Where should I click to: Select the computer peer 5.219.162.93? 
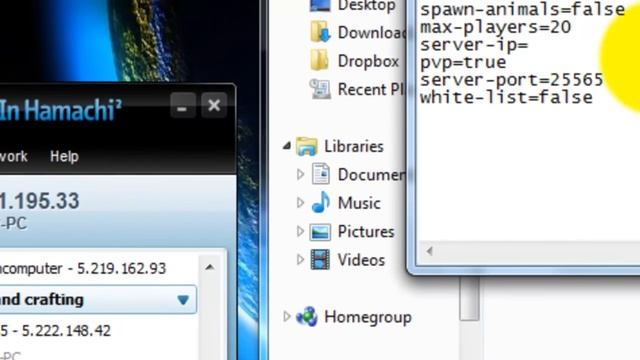point(83,269)
